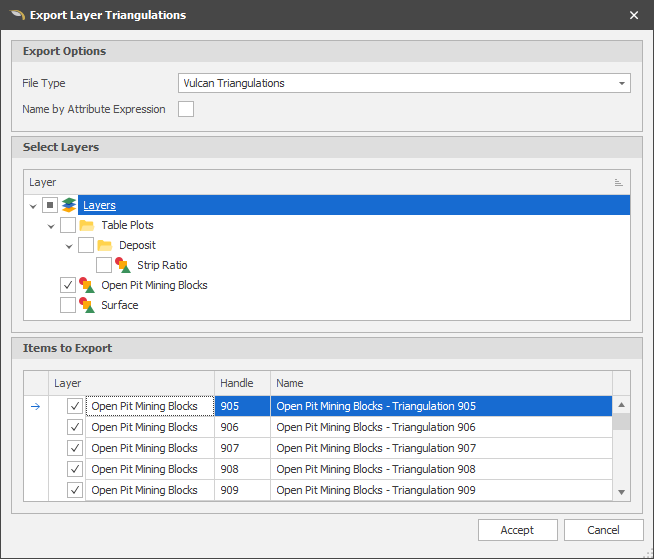This screenshot has width=654, height=560.
Task: Sort by the Handle column header
Action: click(x=242, y=383)
